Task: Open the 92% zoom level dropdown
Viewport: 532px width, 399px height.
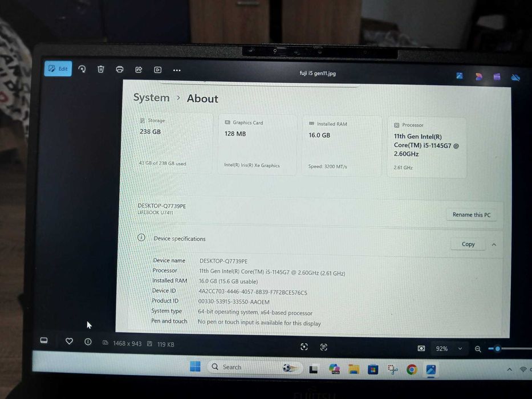Action: (449, 348)
